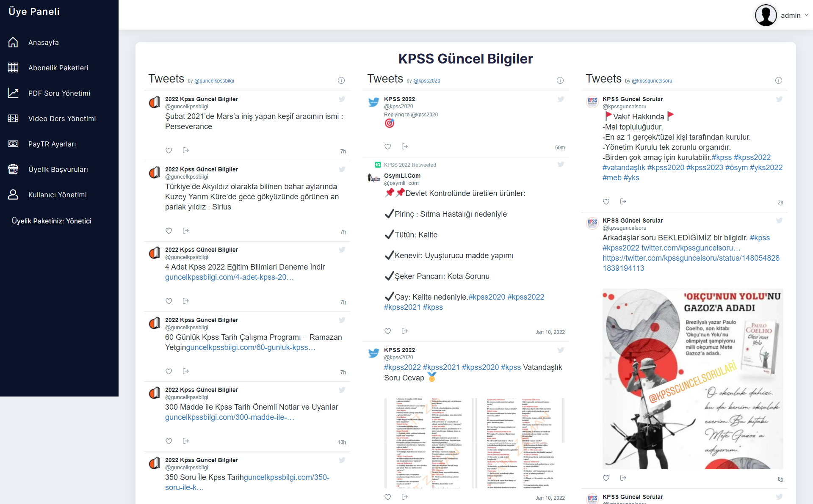The height and width of the screenshot is (504, 813).
Task: Expand the admin user dropdown arrow
Action: (806, 15)
